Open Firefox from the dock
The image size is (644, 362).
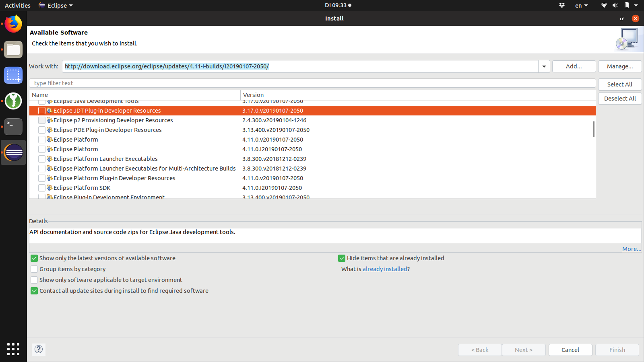click(13, 24)
